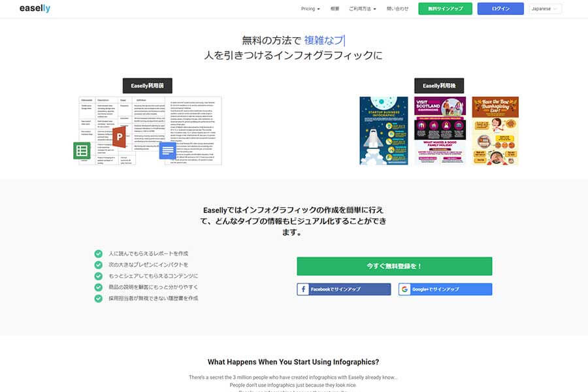
Task: Click the text 採用担当者が無視できない履歴書を作成
Action: pos(154,299)
